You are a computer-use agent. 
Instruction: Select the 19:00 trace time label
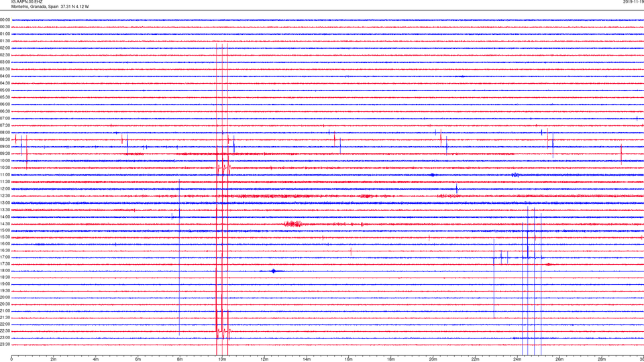5,284
